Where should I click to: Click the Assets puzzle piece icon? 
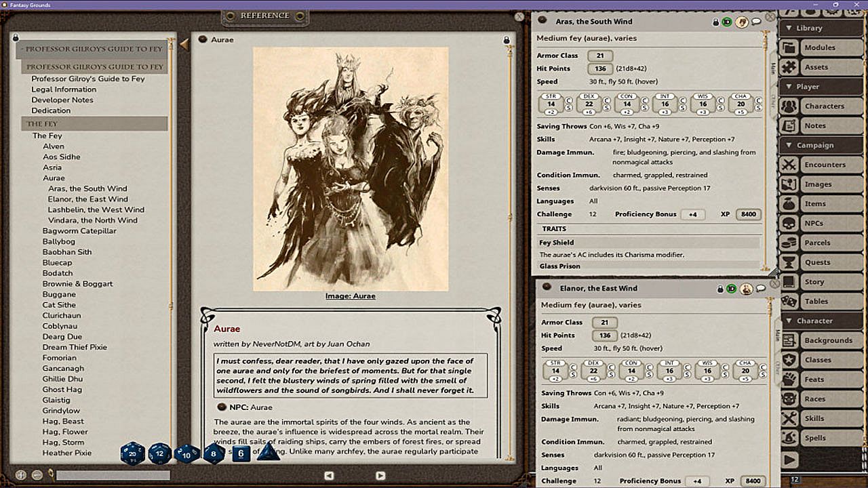[x=789, y=67]
